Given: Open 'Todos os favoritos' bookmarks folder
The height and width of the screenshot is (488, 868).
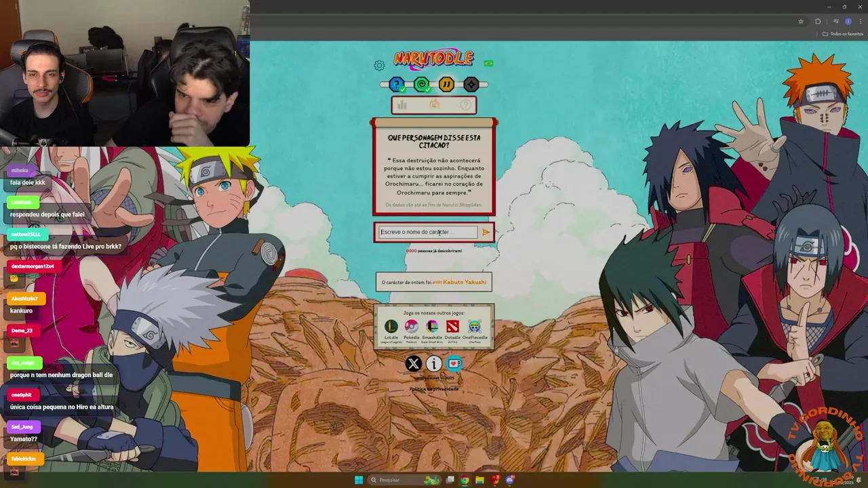Looking at the screenshot, I should [x=843, y=34].
